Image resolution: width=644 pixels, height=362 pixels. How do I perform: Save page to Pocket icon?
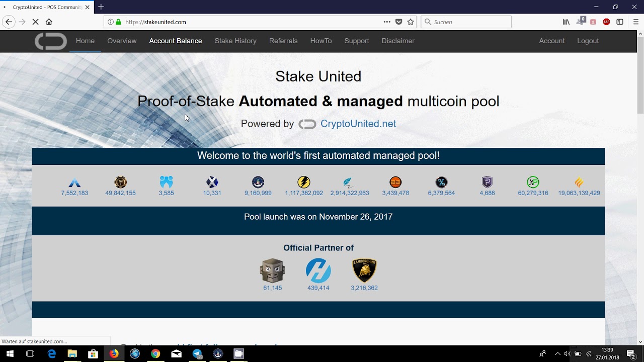(399, 22)
